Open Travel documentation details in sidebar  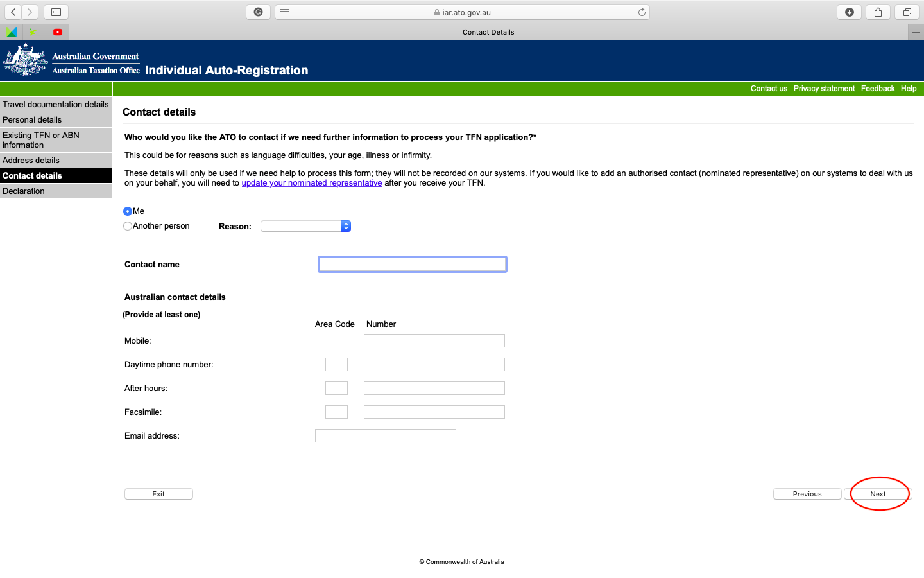tap(56, 104)
